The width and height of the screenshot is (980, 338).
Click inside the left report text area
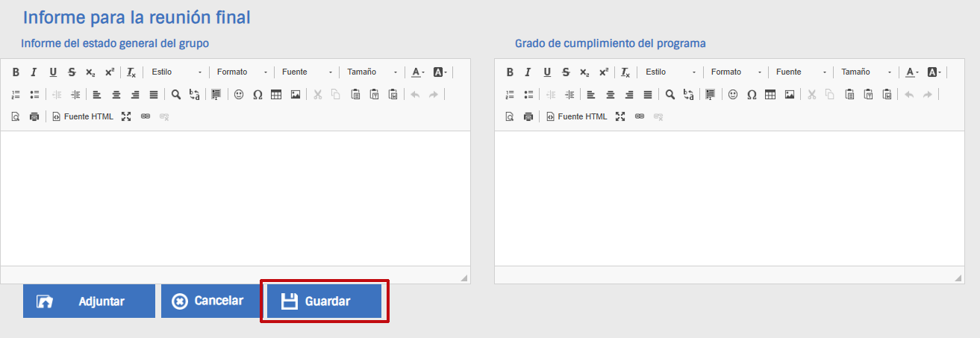[x=235, y=198]
